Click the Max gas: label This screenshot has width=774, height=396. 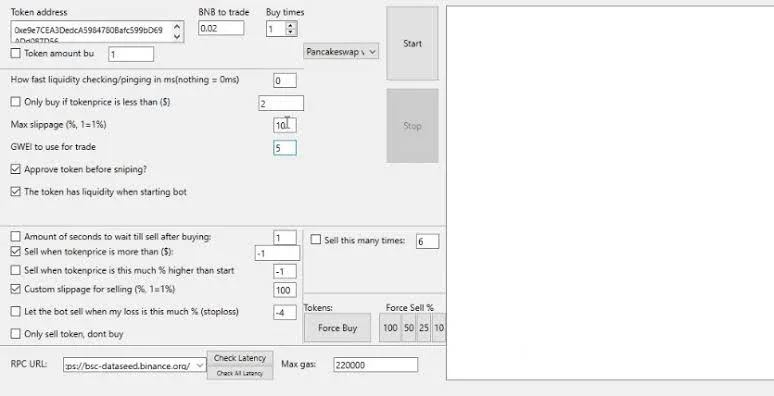[x=299, y=364]
